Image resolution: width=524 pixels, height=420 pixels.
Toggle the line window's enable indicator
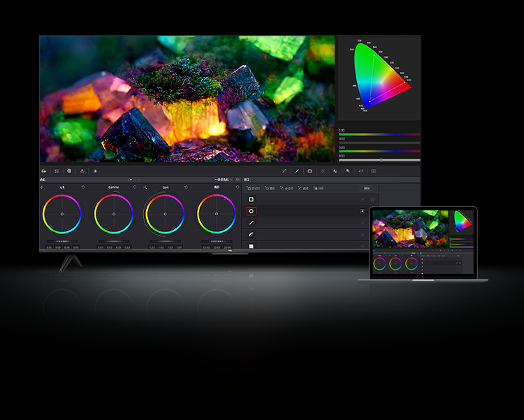(x=363, y=223)
